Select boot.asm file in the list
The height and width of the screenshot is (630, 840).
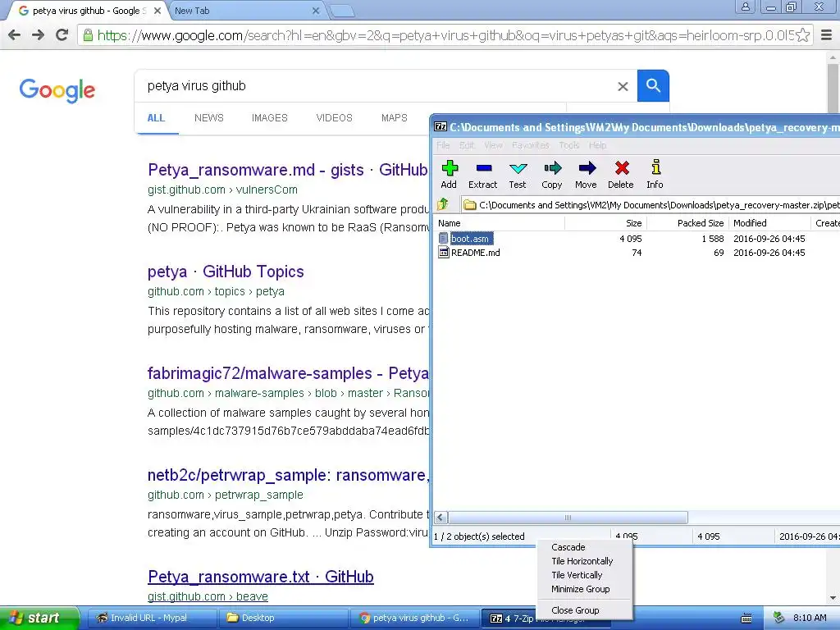pos(470,239)
